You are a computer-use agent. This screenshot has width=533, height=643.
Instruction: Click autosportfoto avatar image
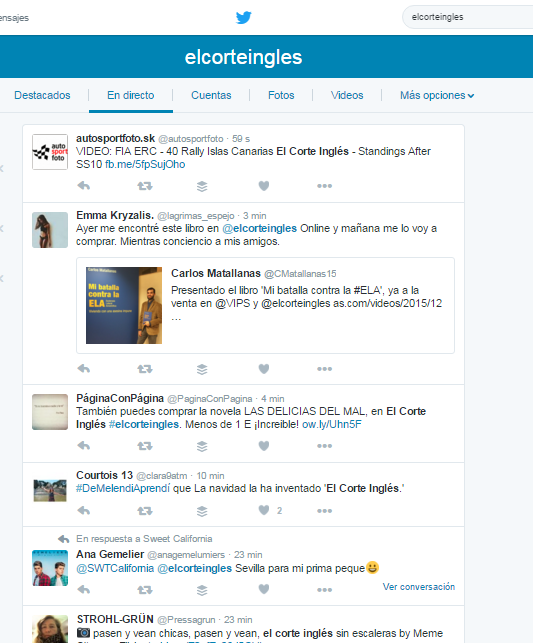pos(50,152)
